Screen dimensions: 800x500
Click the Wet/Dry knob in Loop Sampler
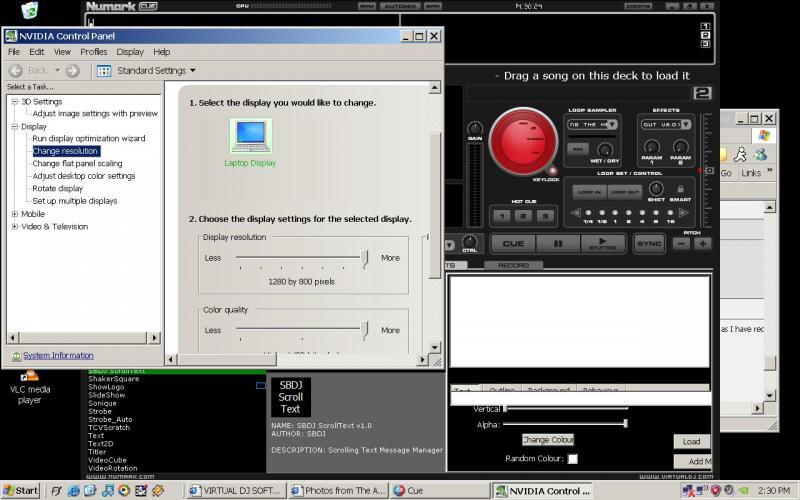605,150
